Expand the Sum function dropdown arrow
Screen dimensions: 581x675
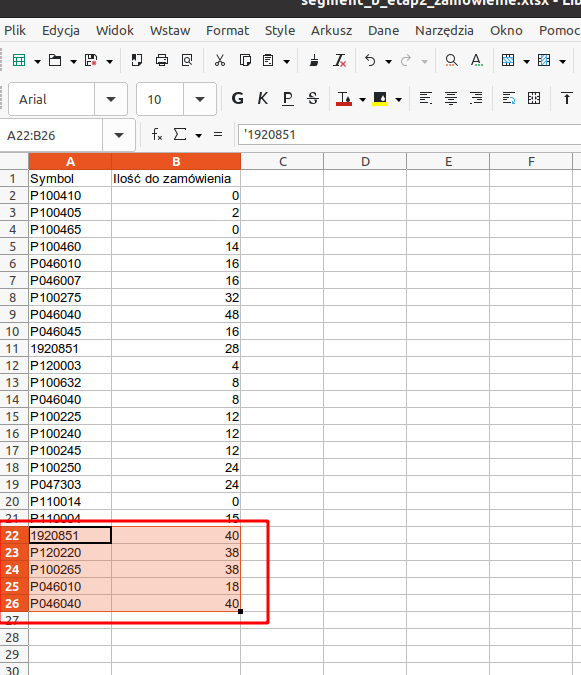[x=198, y=136]
